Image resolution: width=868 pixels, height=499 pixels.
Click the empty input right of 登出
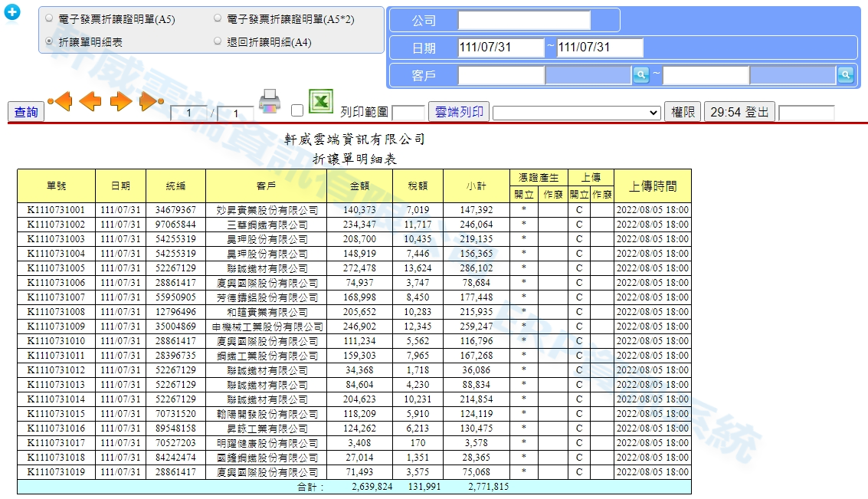coord(806,113)
